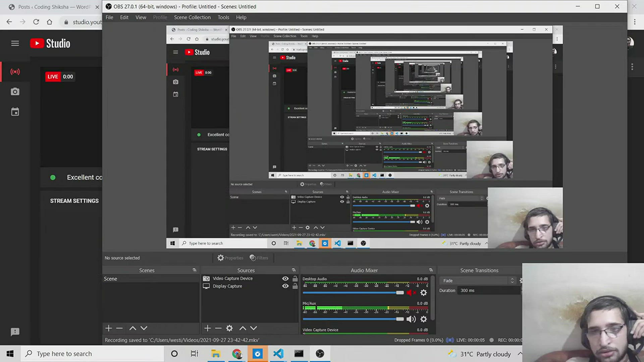
Task: Adjust the Mic/Aux volume slider
Action: click(399, 319)
